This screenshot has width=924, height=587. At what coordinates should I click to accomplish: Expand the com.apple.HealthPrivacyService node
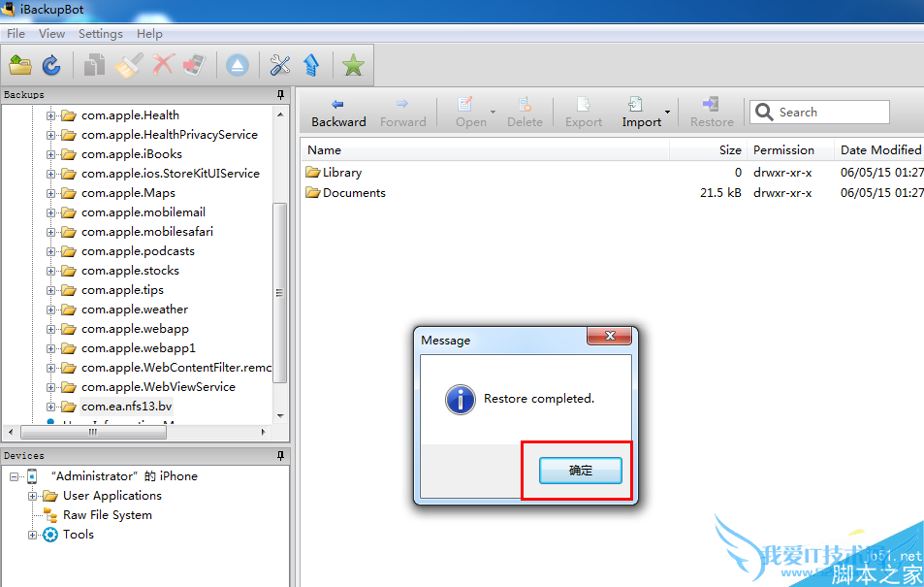[50, 135]
